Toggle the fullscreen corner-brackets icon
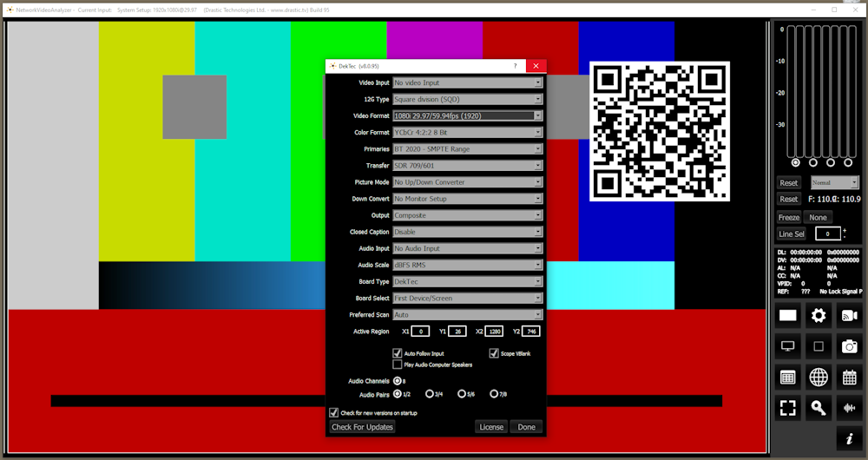This screenshot has width=868, height=460. [x=788, y=409]
